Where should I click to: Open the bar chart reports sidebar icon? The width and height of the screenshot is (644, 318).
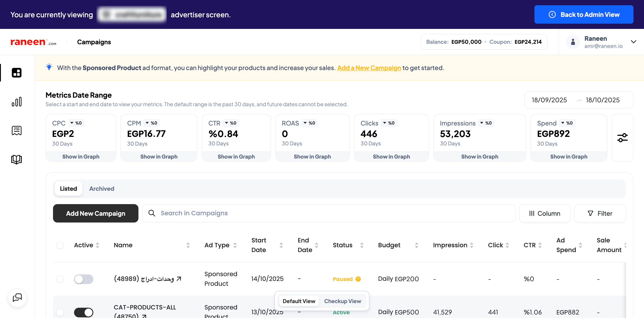click(x=16, y=102)
